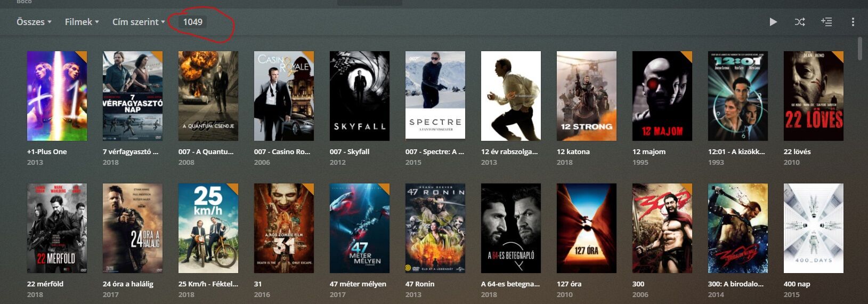The height and width of the screenshot is (304, 868).
Task: Open the Spectre poster
Action: (435, 96)
